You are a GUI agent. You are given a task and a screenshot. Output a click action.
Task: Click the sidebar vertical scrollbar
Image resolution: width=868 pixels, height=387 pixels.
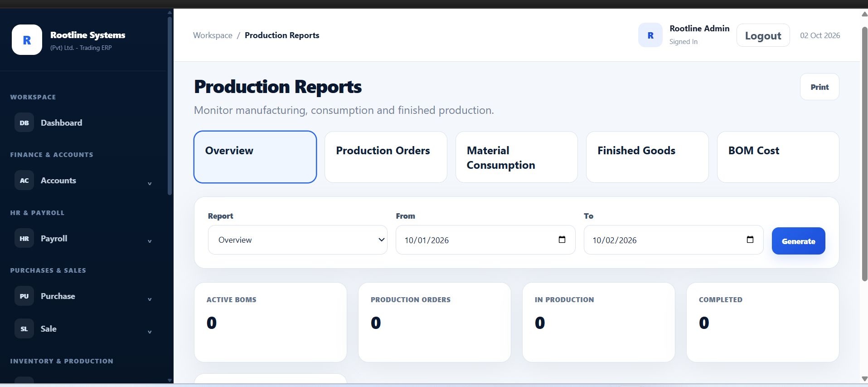(x=170, y=106)
